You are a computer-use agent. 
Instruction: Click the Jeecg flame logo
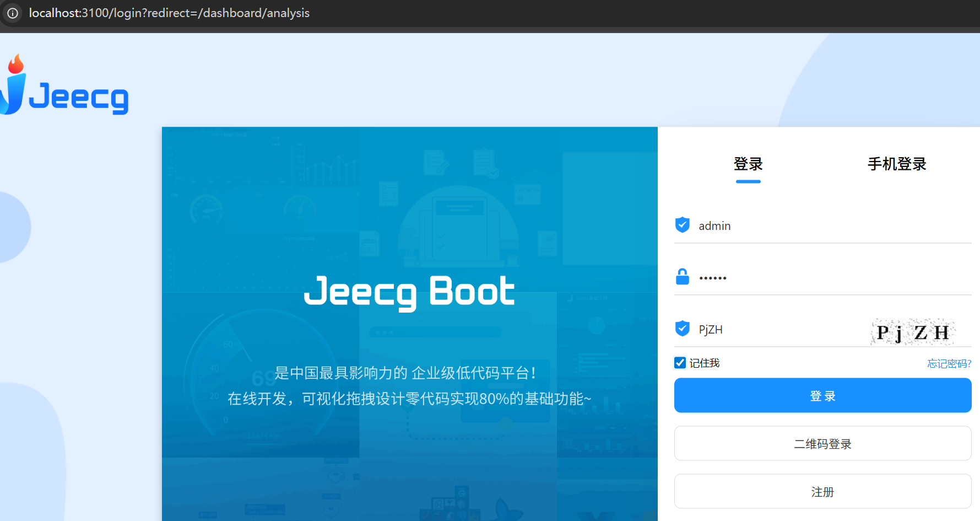click(x=12, y=84)
